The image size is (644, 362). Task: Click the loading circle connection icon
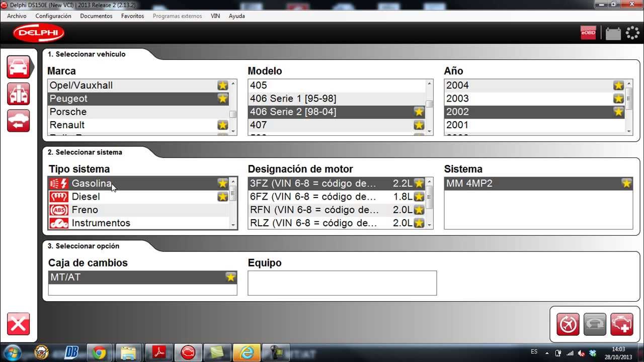[632, 33]
